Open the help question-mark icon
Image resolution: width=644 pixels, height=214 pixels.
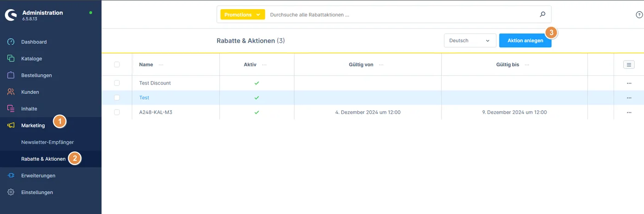[639, 15]
